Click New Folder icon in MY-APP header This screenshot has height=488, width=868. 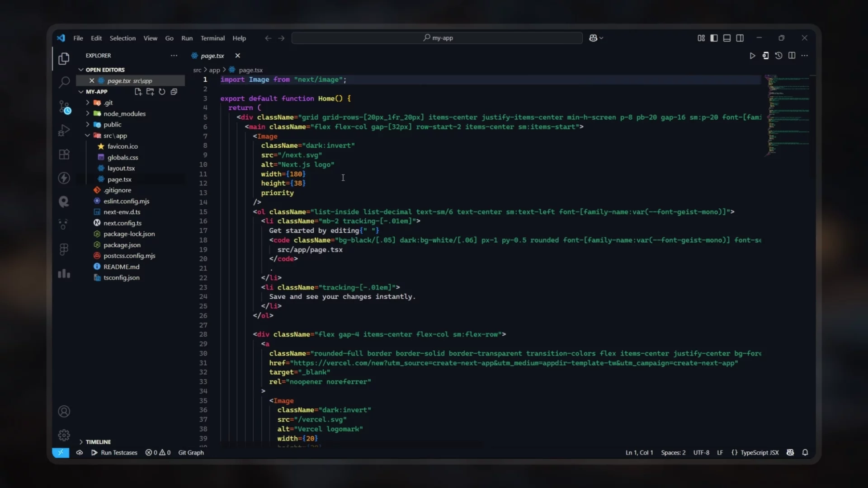[x=150, y=92]
